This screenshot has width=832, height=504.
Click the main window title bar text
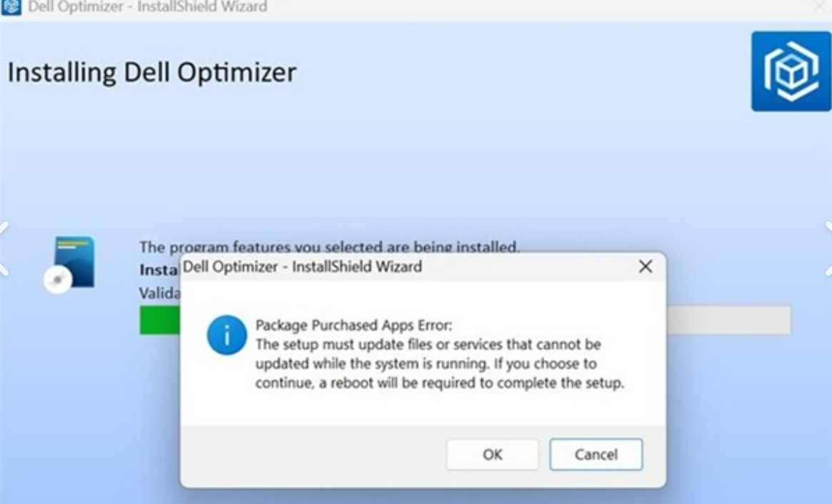[x=147, y=7]
